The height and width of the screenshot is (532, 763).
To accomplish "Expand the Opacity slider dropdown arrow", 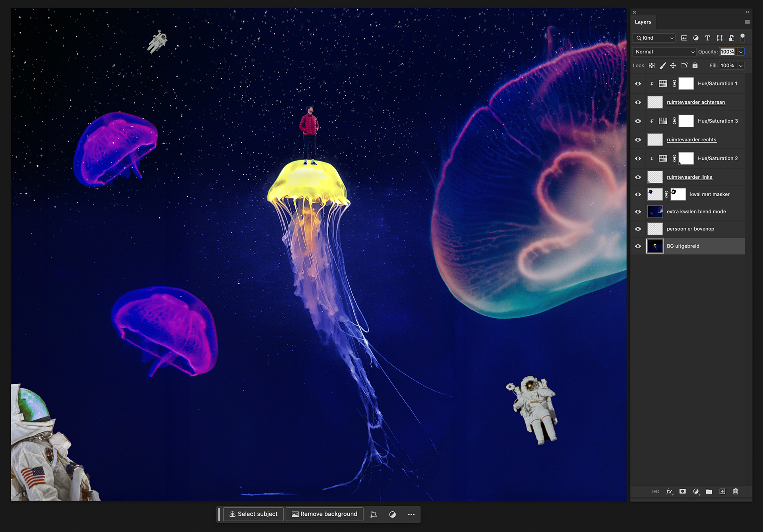I will 741,52.
